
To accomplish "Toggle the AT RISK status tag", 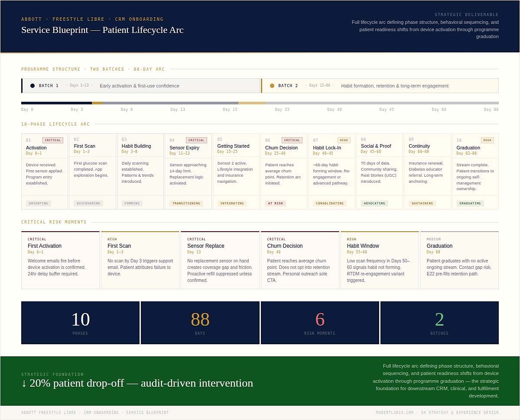I will pos(276,203).
